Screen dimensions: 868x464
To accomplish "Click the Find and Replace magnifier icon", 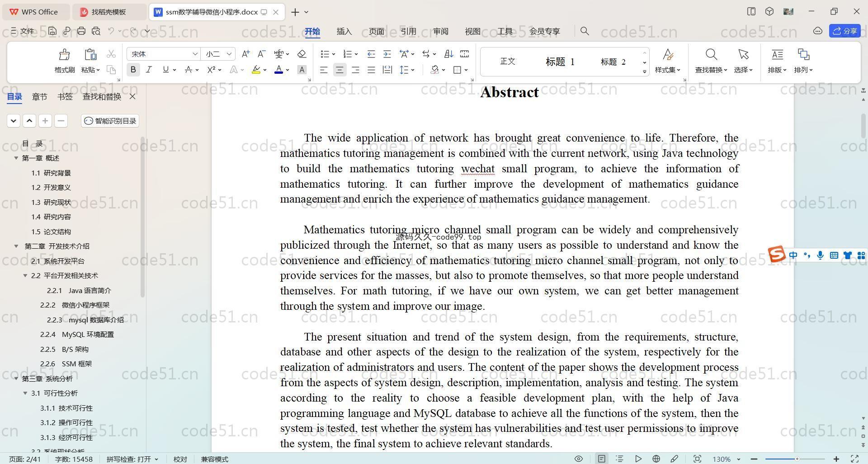I will pyautogui.click(x=711, y=55).
